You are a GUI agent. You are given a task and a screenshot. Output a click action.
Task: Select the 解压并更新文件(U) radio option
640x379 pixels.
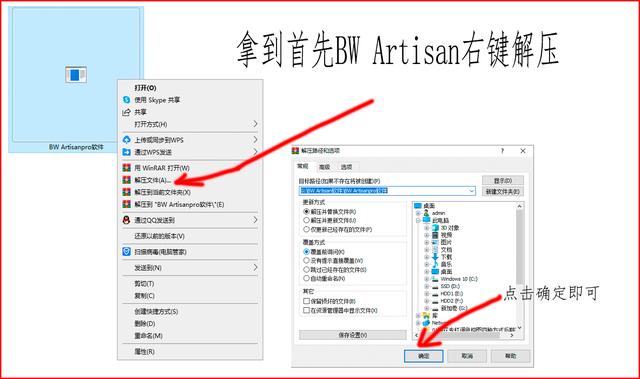coord(306,220)
